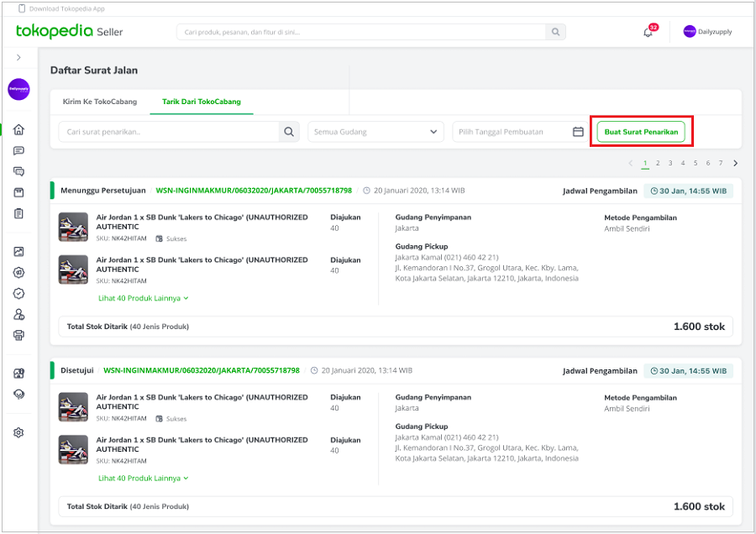The width and height of the screenshot is (756, 534).
Task: Click the Menunggu Persetujuan status label
Action: [x=103, y=191]
